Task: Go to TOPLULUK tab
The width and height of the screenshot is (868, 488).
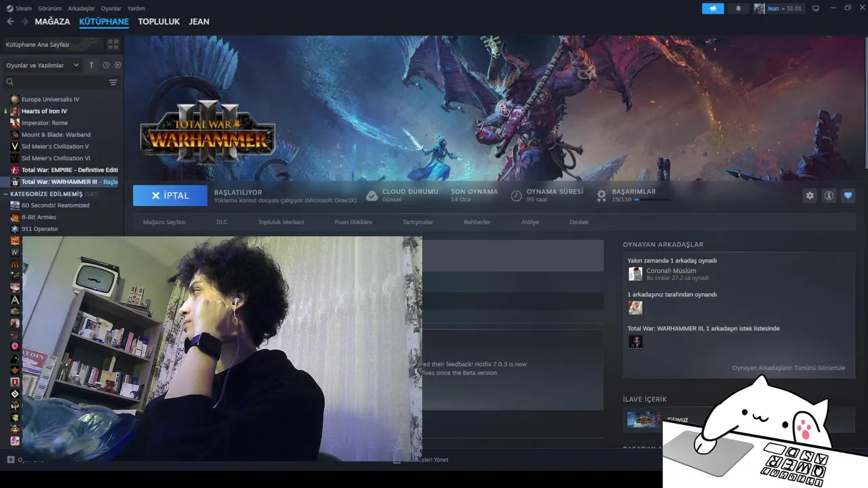Action: click(x=159, y=22)
